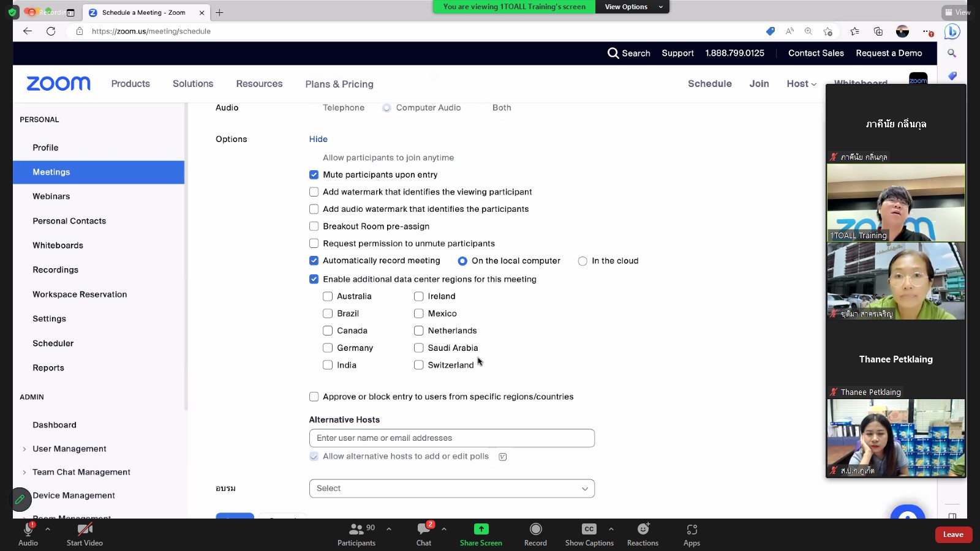980x551 pixels.
Task: Click the green annotate pencil icon
Action: (20, 500)
